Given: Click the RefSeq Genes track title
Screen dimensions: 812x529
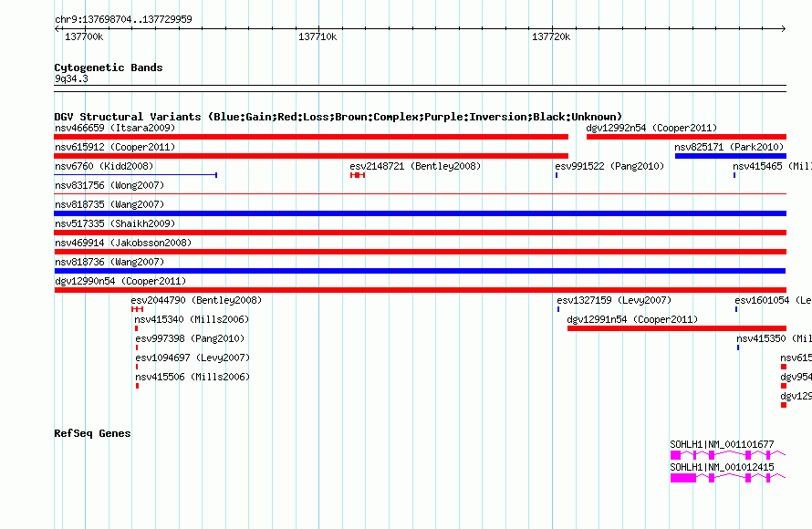Looking at the screenshot, I should pyautogui.click(x=92, y=433).
